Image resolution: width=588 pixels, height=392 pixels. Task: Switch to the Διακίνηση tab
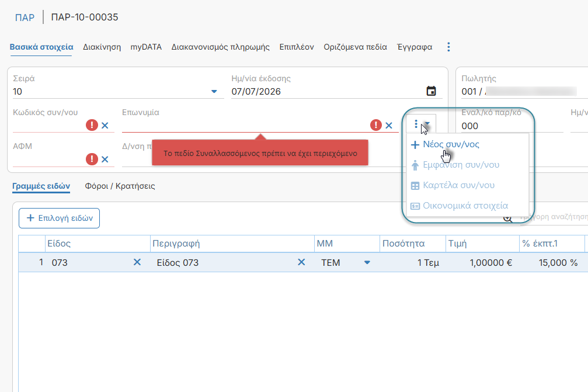(x=102, y=47)
